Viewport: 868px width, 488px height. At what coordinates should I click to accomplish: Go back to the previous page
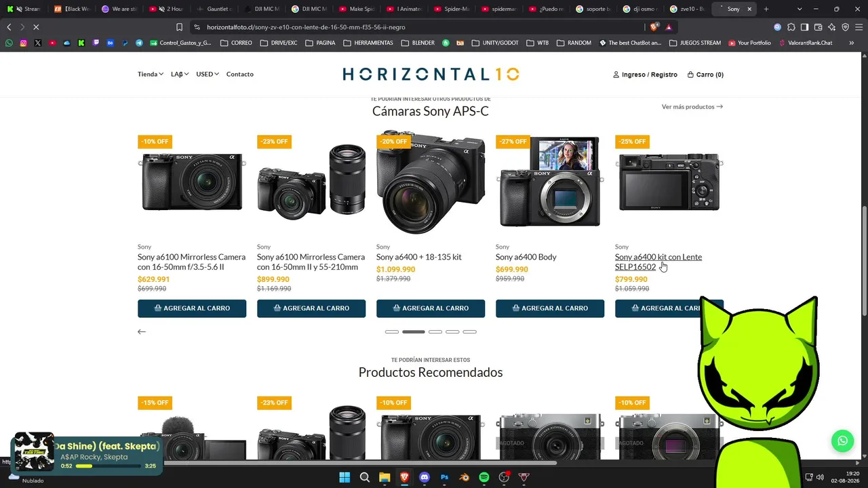click(9, 27)
